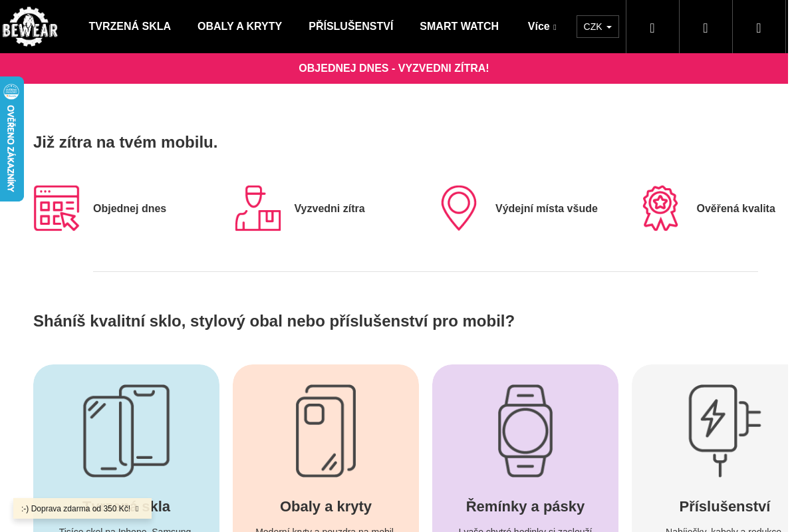Viewport: 798px width, 532px height.
Task: Click the Výdejní místa location pin icon
Action: pos(459,208)
